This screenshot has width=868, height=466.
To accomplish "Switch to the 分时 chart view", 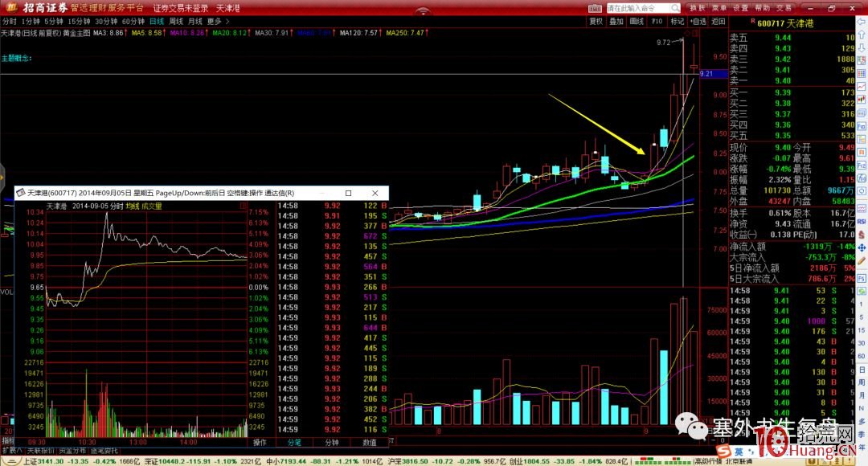I will click(x=10, y=22).
